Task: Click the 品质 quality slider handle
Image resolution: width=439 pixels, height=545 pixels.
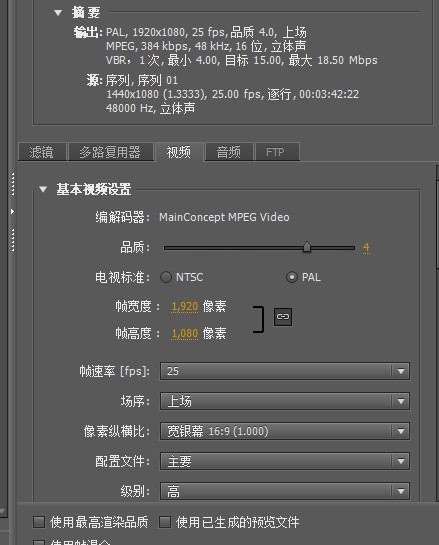Action: pyautogui.click(x=307, y=247)
